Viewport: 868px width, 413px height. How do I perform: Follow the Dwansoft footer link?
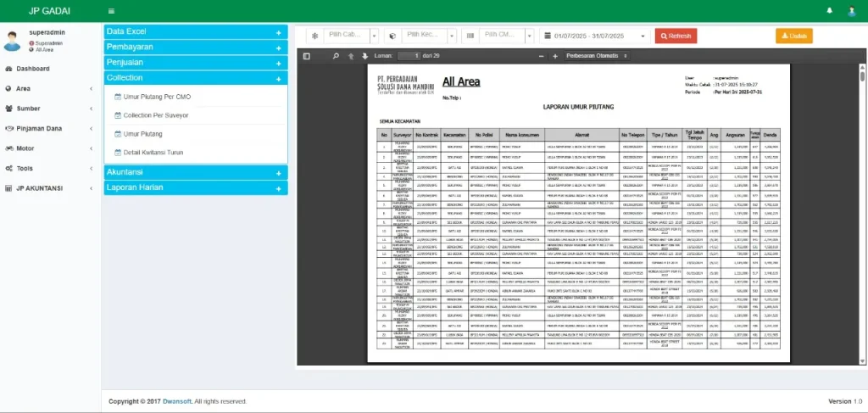click(x=176, y=401)
